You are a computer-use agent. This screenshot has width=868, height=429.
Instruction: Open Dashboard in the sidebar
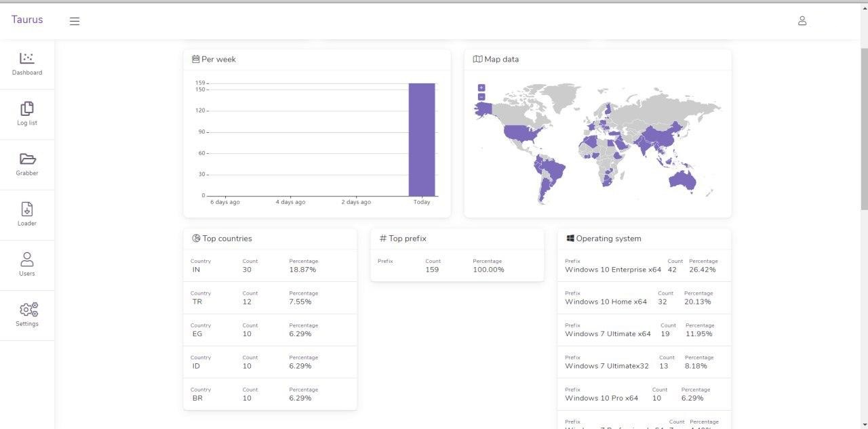pyautogui.click(x=27, y=64)
